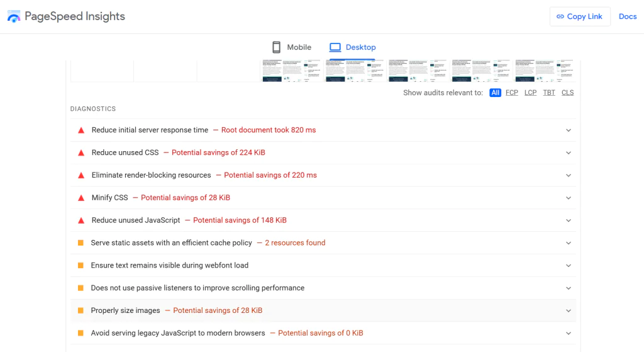This screenshot has height=352, width=644.
Task: Click red triangle beside Reduce unused CSS
Action: [x=81, y=153]
